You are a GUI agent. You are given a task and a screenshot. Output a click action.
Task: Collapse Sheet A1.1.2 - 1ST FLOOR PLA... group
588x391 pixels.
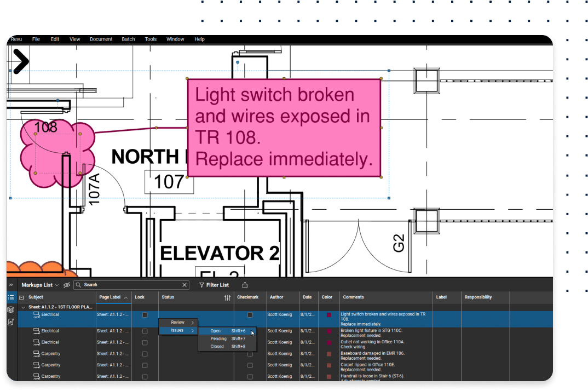[x=23, y=307]
